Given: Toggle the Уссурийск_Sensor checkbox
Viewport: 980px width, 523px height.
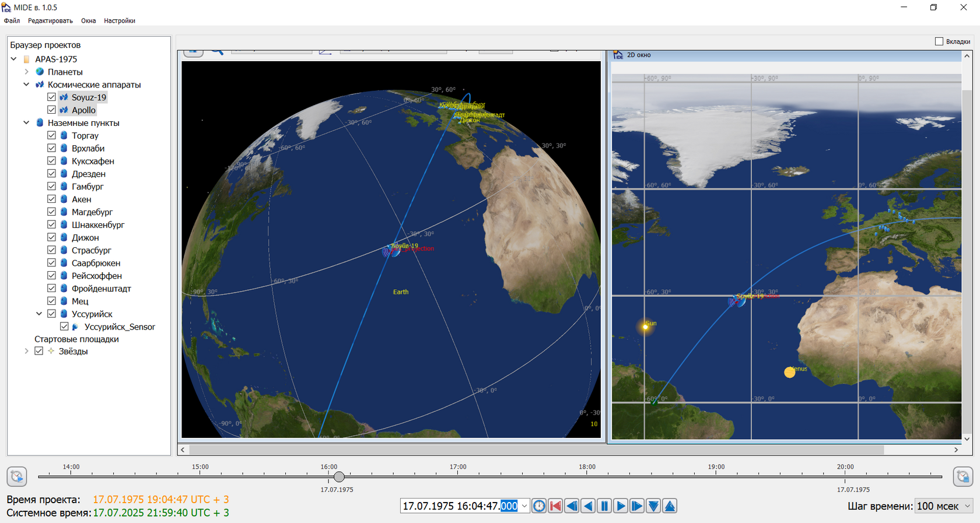Looking at the screenshot, I should click(64, 327).
